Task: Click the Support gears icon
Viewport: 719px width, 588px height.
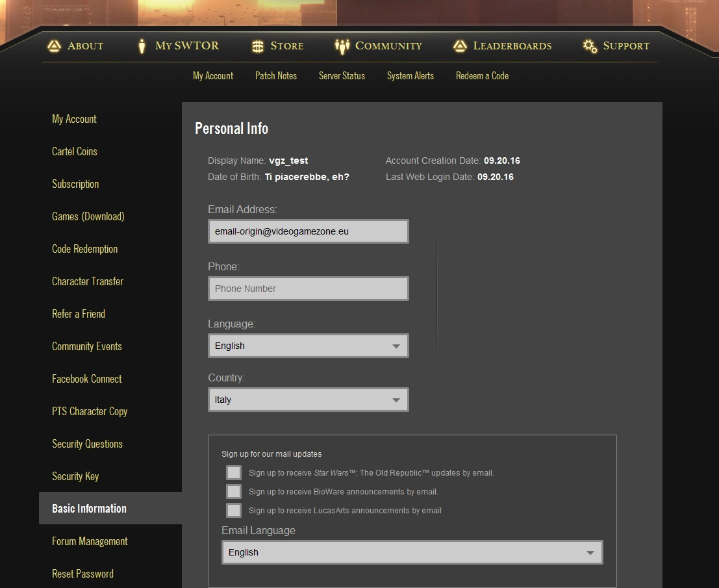Action: click(590, 46)
